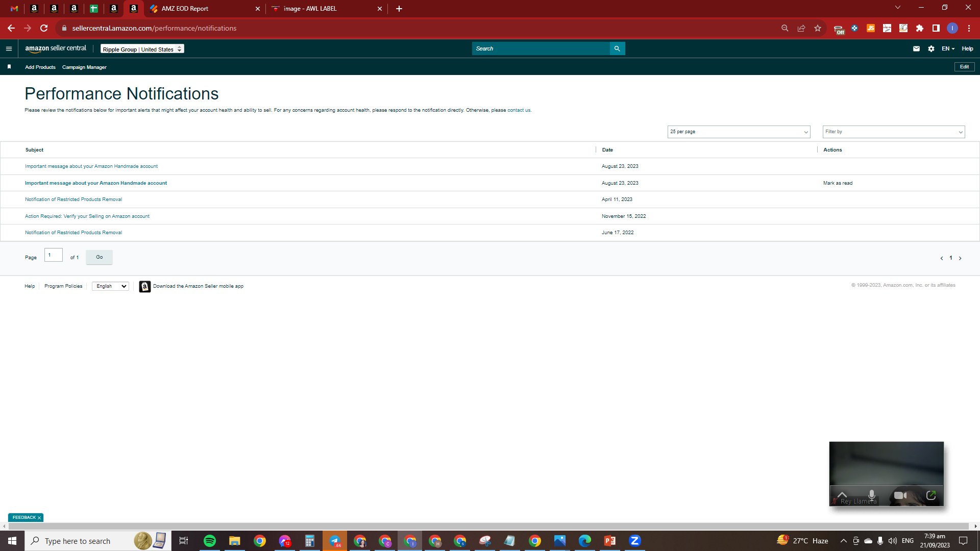Open the Ripple Group marketplace switcher
Screen dimensions: 980x551
click(142, 49)
